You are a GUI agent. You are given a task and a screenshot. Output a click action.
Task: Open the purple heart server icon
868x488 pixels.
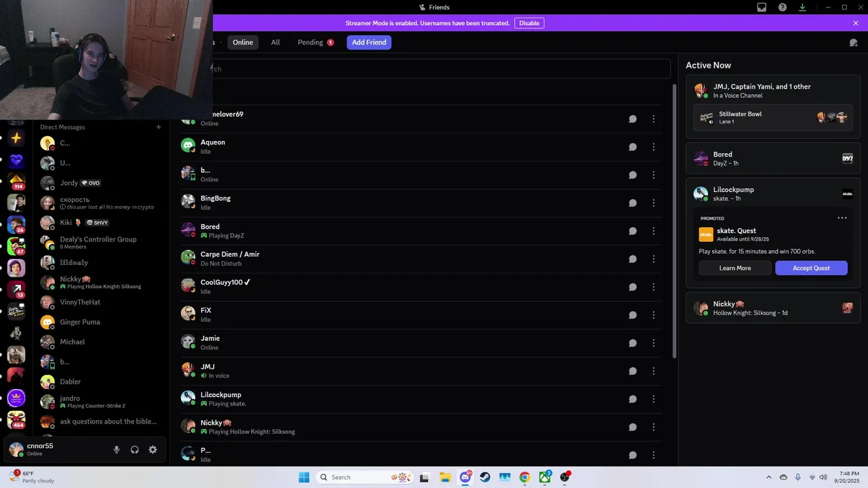coord(16,161)
